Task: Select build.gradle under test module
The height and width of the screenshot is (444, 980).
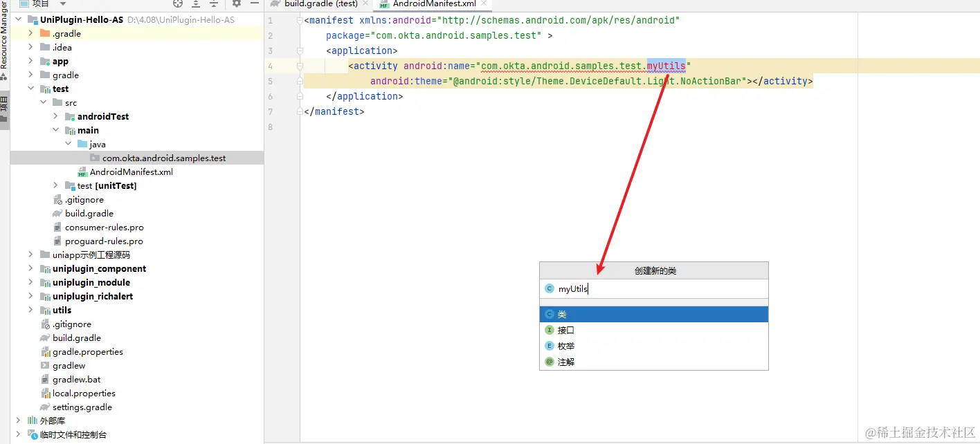Action: 89,213
